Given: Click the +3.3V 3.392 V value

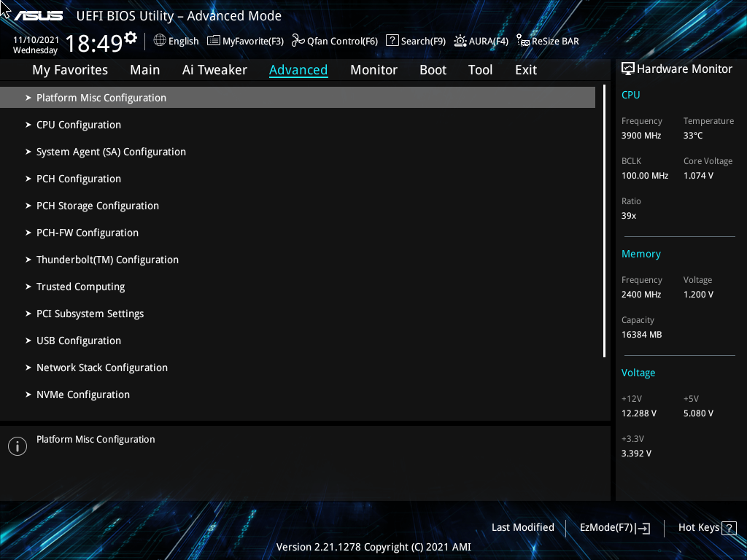Looking at the screenshot, I should tap(636, 454).
